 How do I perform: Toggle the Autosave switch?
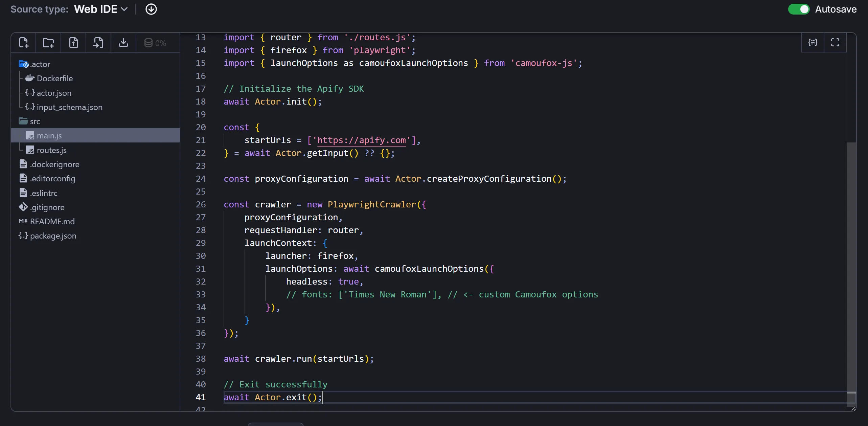coord(799,9)
